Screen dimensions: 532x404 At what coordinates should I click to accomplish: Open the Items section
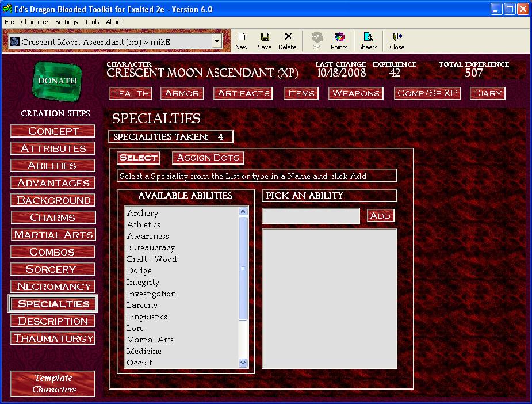tap(301, 93)
